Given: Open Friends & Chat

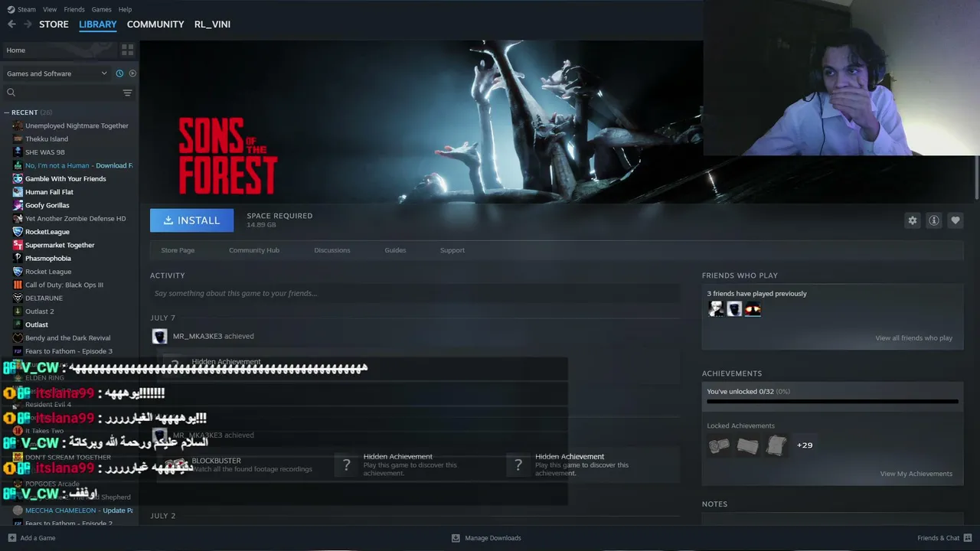Looking at the screenshot, I should point(945,538).
